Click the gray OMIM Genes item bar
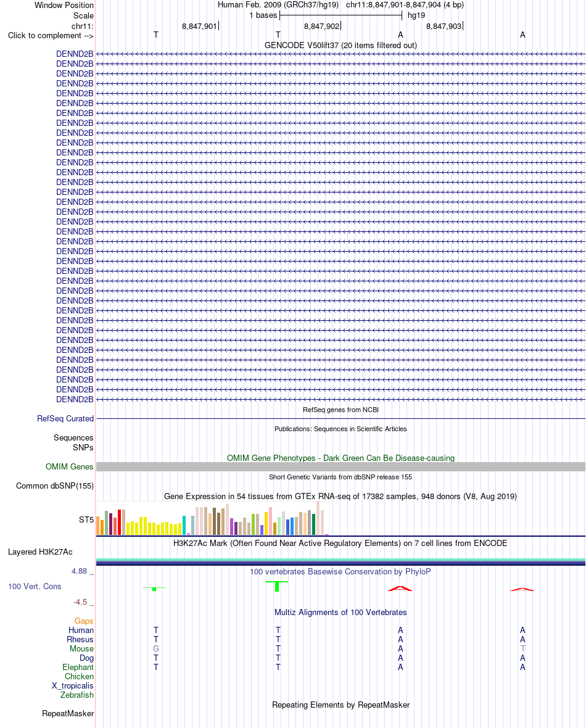 340,466
